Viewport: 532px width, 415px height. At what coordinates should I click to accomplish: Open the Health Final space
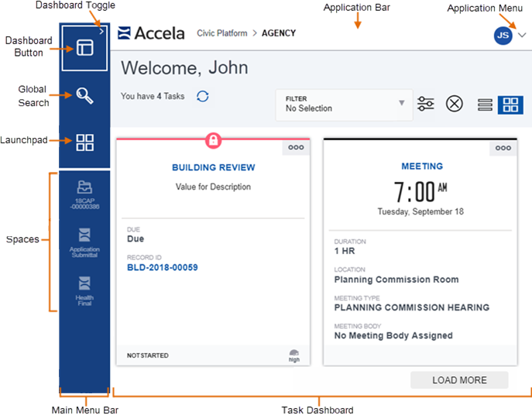pos(84,290)
